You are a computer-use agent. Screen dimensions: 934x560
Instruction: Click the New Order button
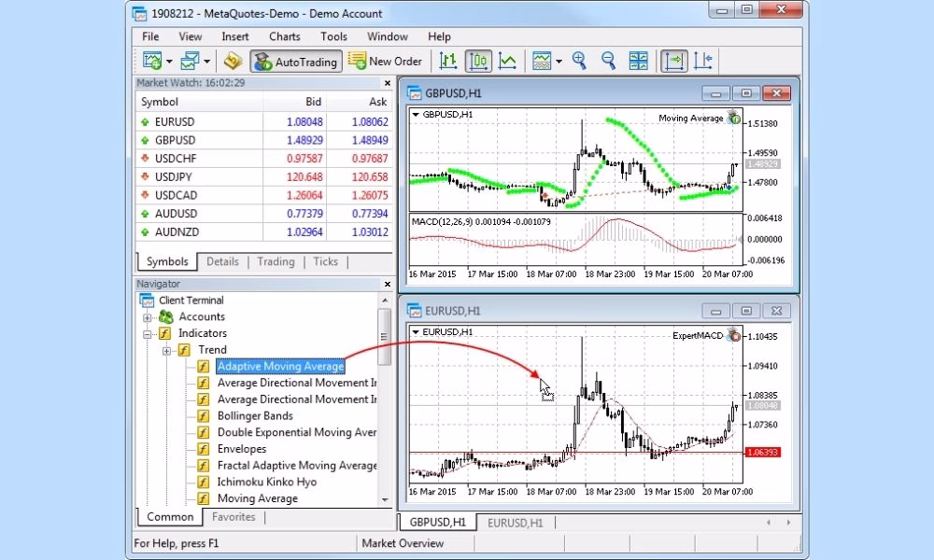385,62
